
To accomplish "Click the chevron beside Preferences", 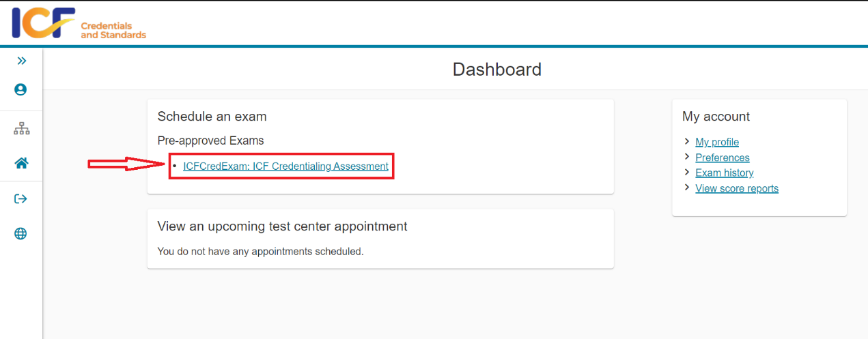I will [x=686, y=158].
